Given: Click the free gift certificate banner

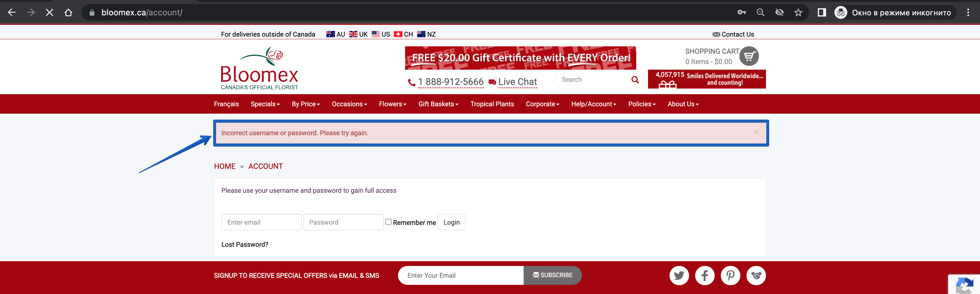Looking at the screenshot, I should pos(520,58).
